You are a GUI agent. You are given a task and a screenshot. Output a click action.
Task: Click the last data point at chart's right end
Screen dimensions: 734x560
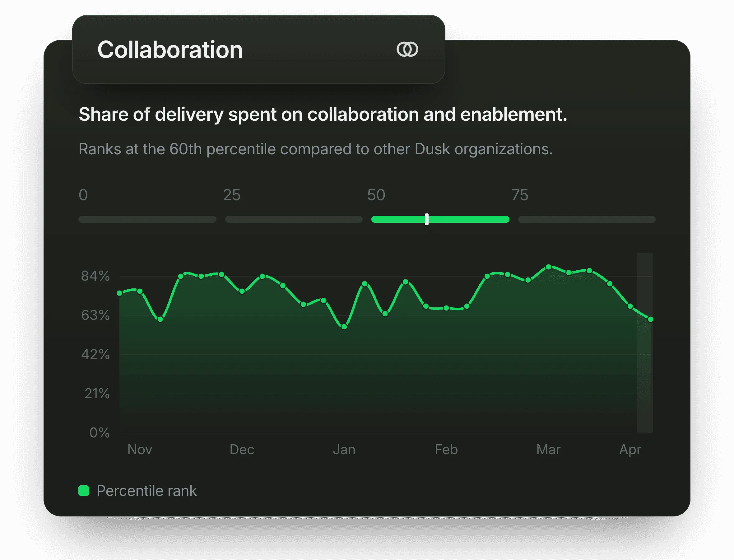click(x=650, y=319)
